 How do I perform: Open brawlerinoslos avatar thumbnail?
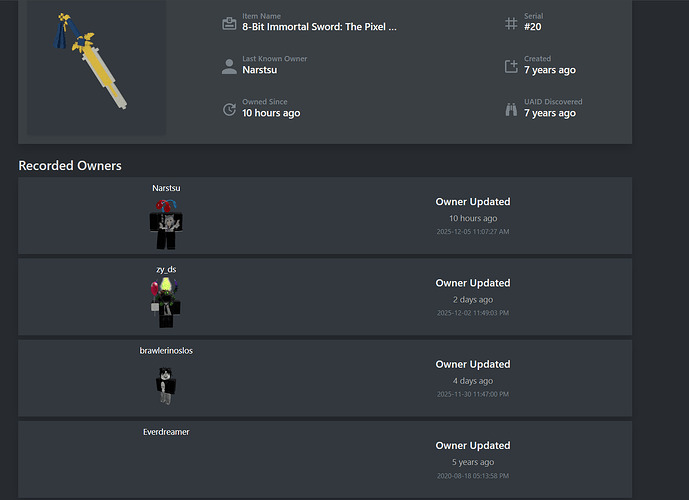tap(166, 386)
